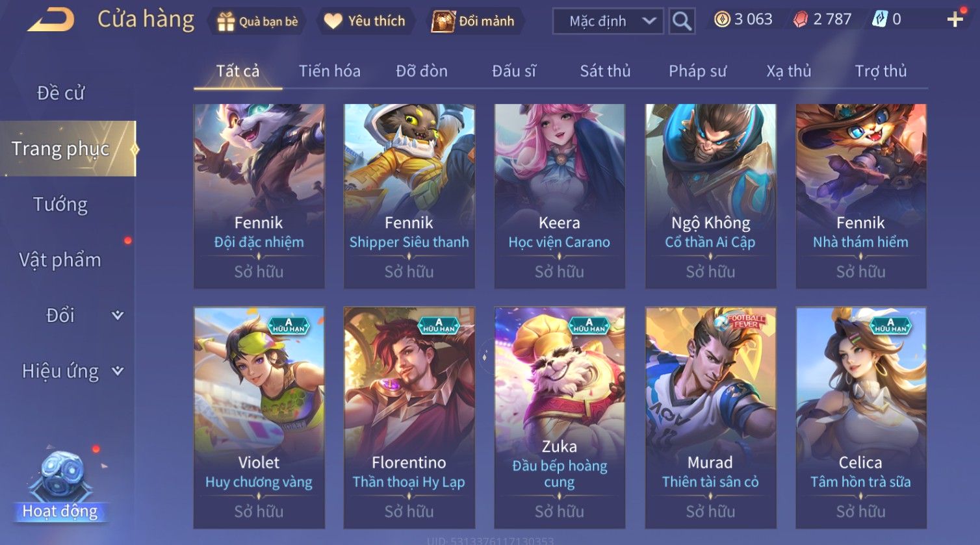980x545 pixels.
Task: Open the search magnifier icon
Action: coord(682,21)
